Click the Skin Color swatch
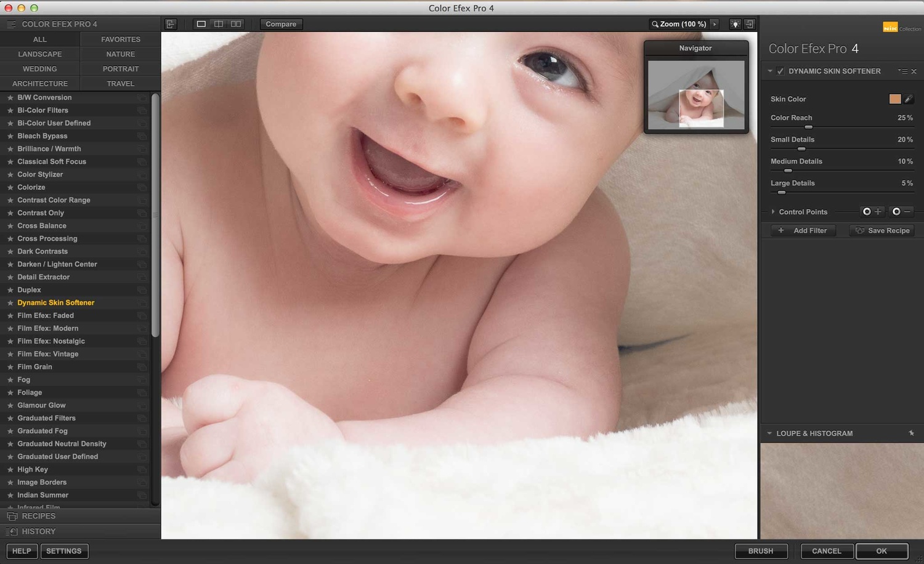 [895, 99]
